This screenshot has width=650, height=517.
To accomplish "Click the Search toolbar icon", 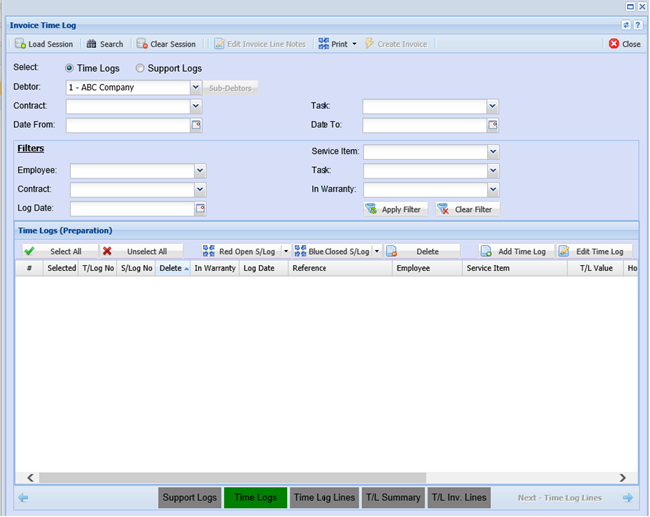I will pyautogui.click(x=92, y=44).
